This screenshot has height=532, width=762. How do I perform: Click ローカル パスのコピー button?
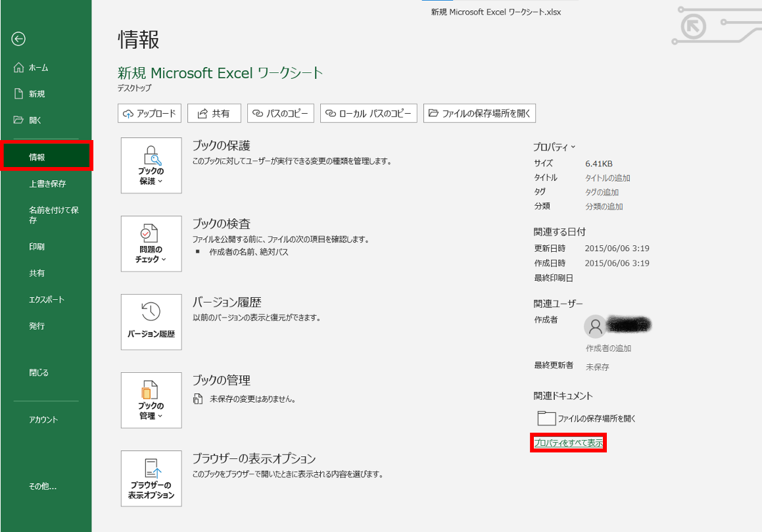pos(368,113)
